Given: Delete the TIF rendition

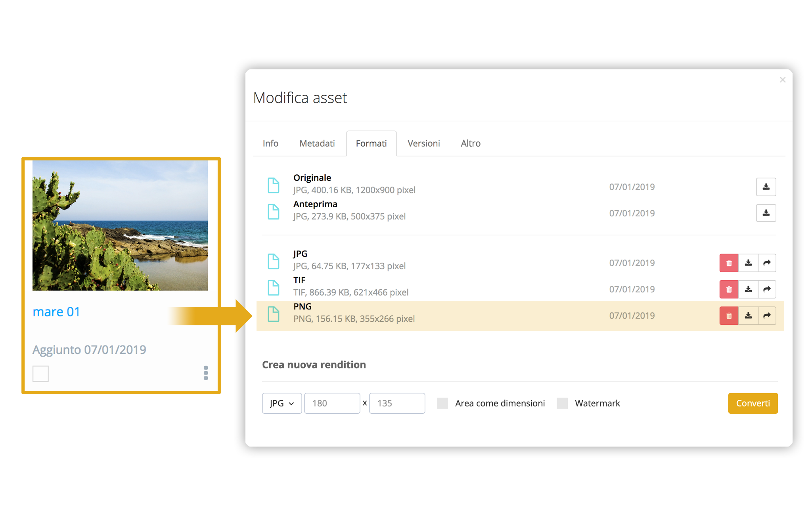Looking at the screenshot, I should point(729,289).
